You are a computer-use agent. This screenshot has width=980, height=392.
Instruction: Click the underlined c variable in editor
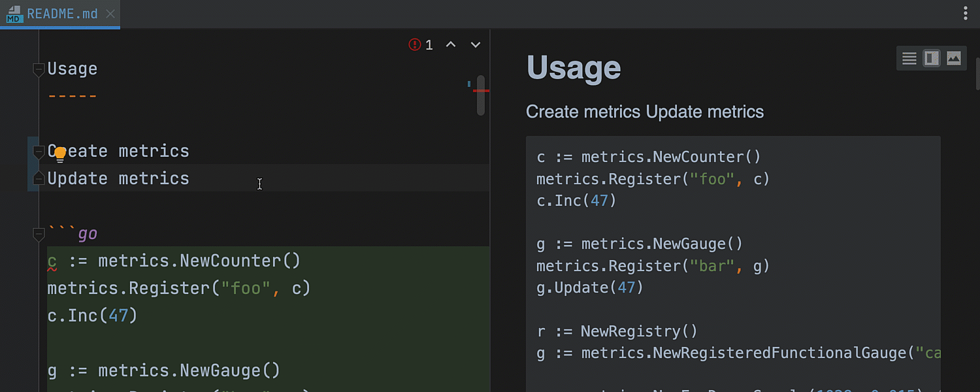52,261
